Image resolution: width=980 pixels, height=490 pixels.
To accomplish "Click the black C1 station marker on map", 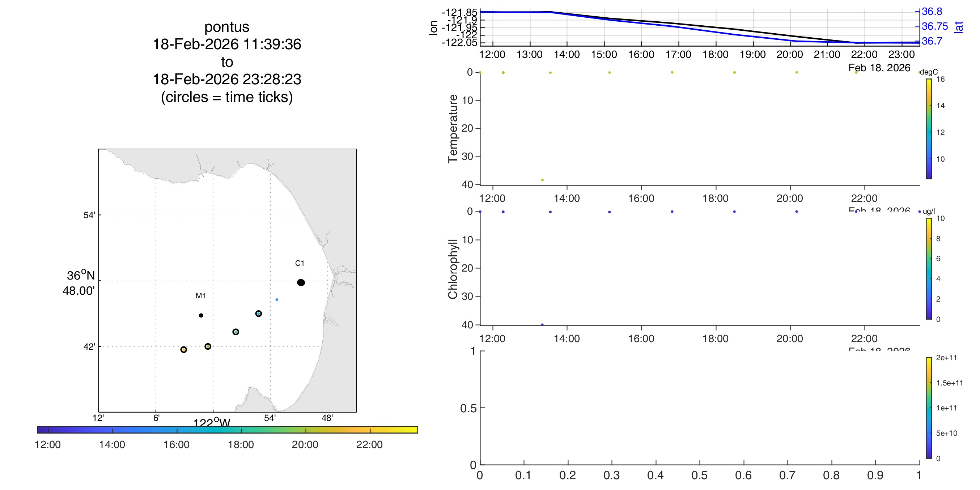I will pyautogui.click(x=301, y=282).
